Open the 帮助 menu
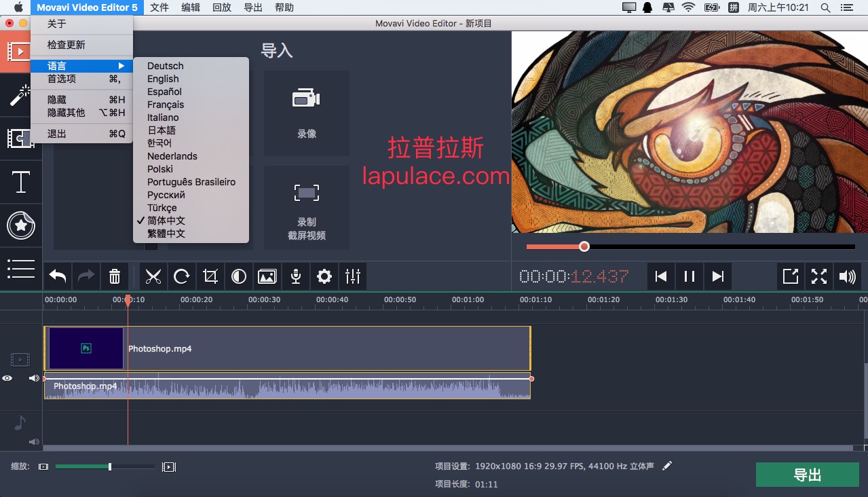The image size is (868, 497). [284, 7]
